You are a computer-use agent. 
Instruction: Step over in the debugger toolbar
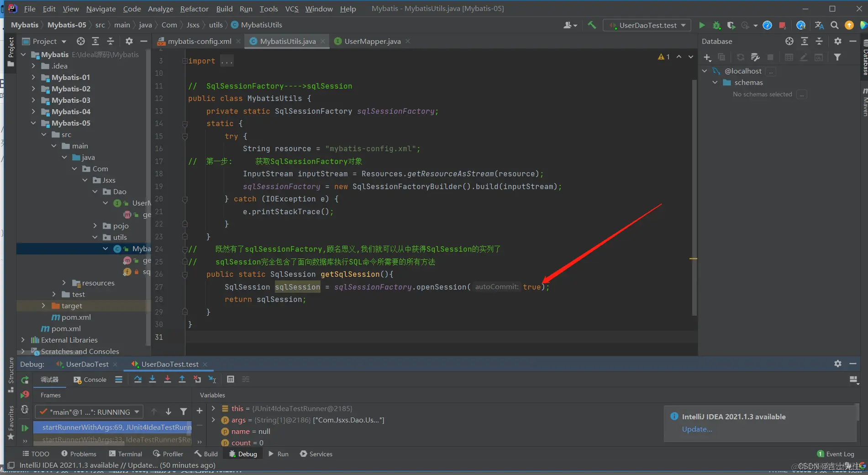tap(138, 379)
